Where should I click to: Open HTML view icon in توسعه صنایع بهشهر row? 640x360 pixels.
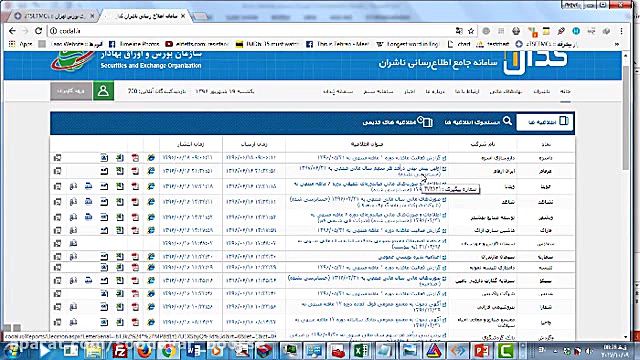[151, 217]
